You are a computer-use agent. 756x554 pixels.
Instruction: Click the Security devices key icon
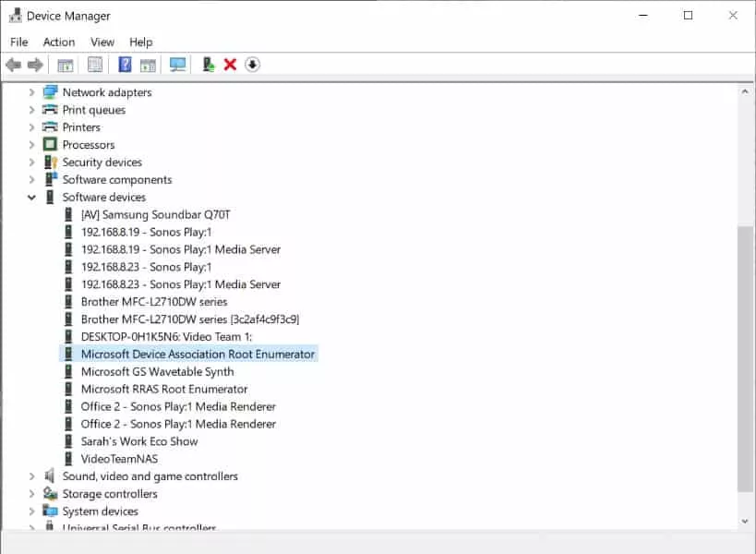point(50,162)
